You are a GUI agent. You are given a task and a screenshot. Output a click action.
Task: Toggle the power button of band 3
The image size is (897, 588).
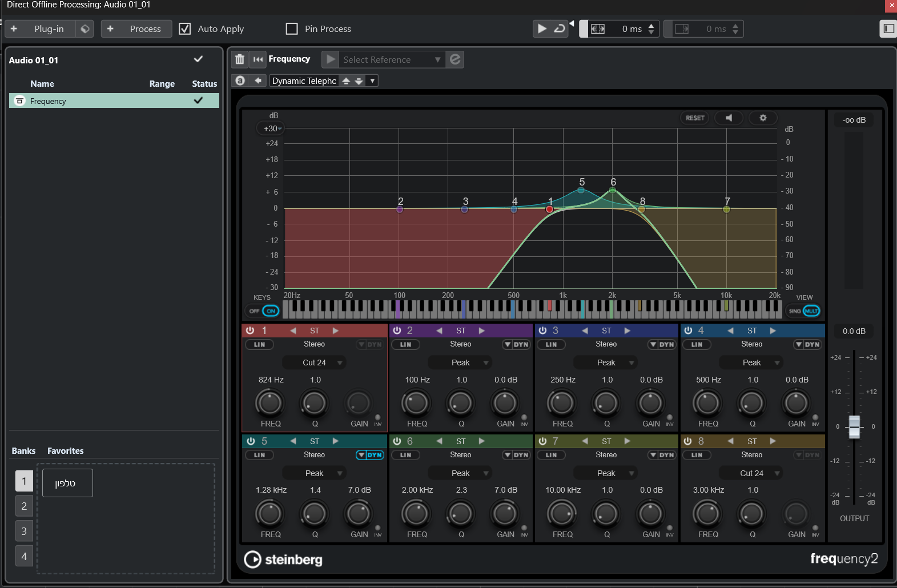(x=542, y=331)
